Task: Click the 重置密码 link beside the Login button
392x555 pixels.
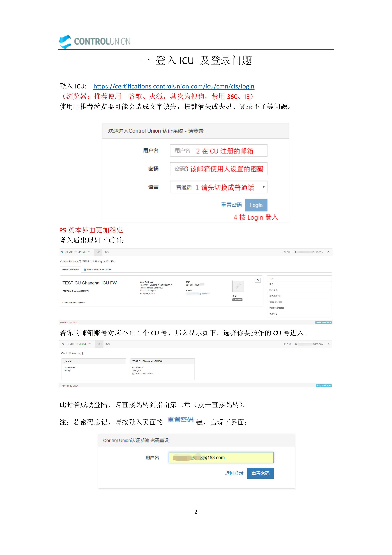Action: 231,205
